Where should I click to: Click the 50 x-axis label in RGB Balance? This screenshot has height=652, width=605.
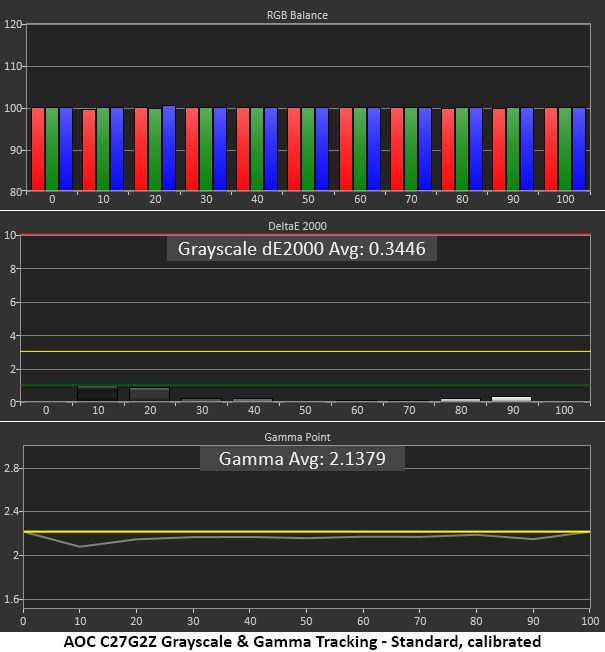(x=308, y=199)
